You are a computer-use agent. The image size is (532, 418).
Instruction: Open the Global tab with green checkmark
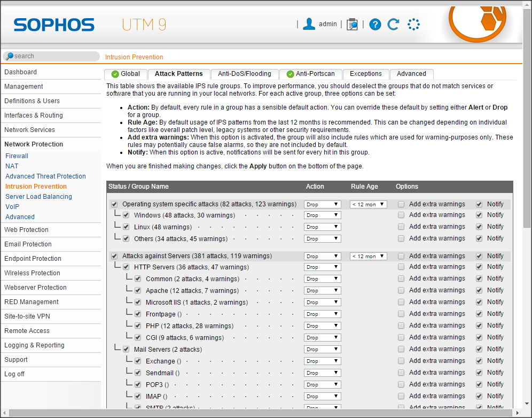point(125,74)
